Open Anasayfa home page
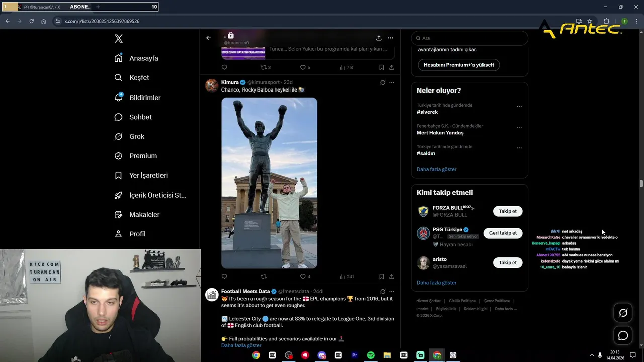 pos(136,58)
